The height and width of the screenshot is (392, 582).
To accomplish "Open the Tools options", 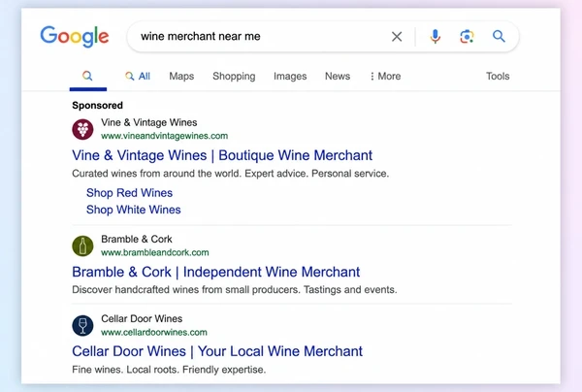I will 498,76.
